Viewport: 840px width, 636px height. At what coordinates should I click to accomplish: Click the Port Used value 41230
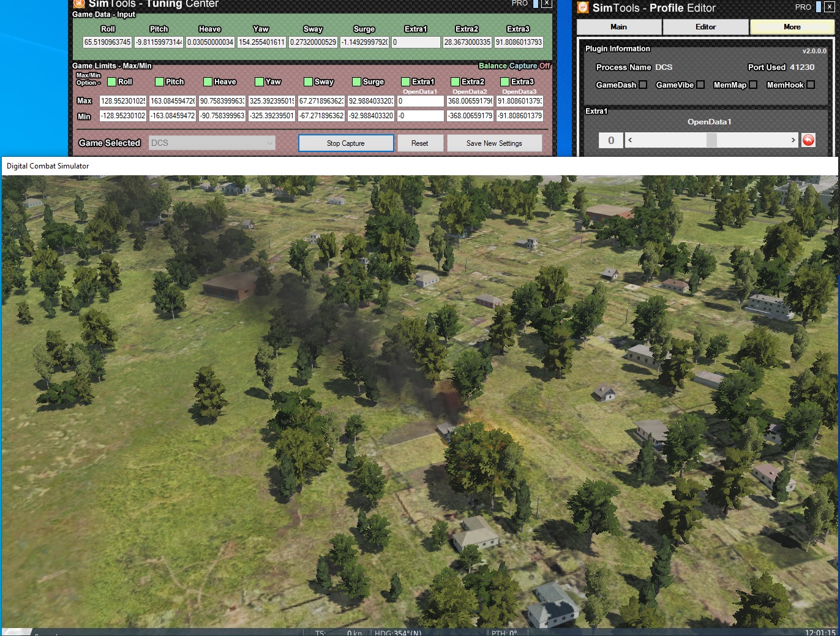pos(802,67)
